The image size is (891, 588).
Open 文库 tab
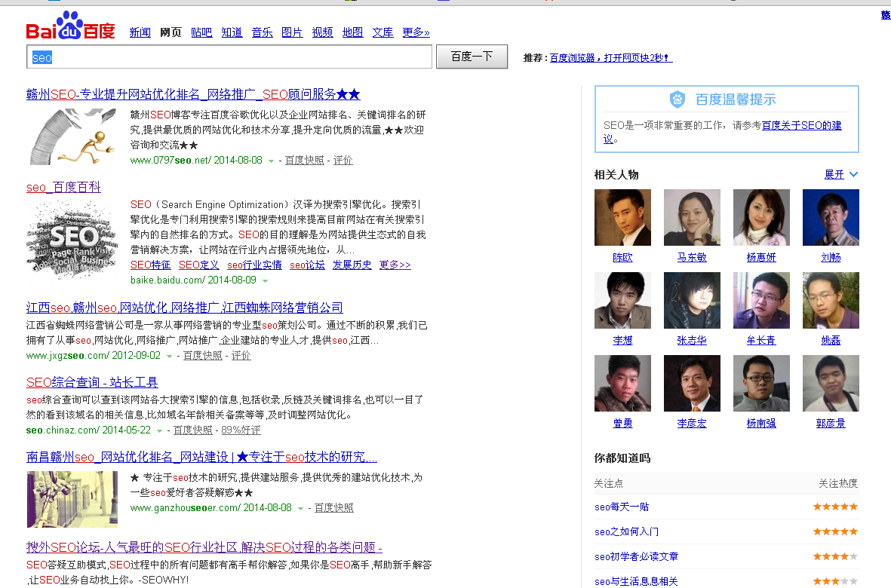383,32
